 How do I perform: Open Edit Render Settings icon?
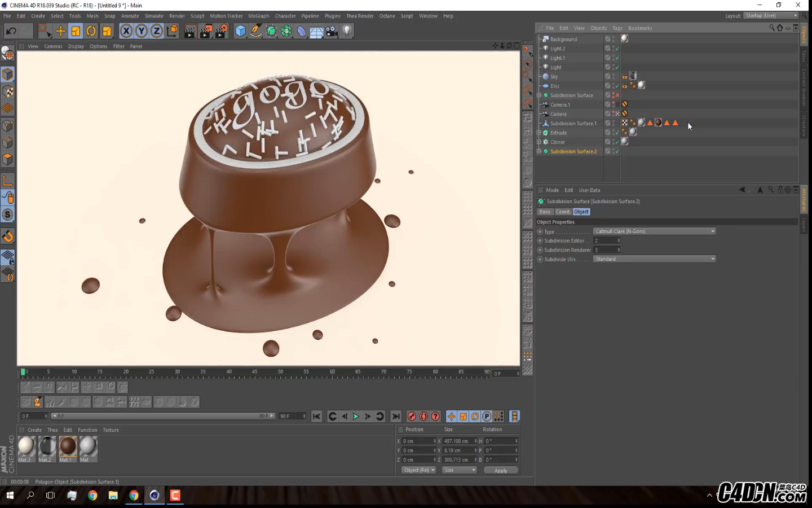coord(221,31)
